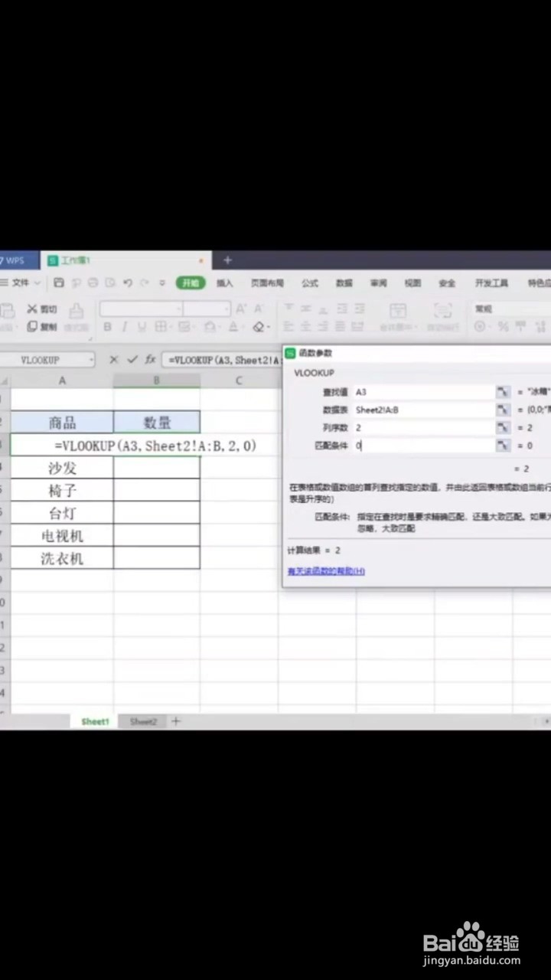Click the save icon in quick access toolbar

(x=58, y=283)
